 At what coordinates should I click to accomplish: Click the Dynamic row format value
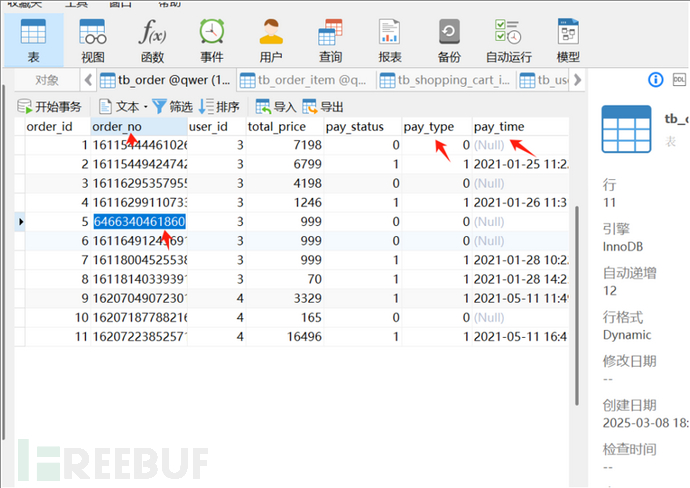click(x=627, y=335)
